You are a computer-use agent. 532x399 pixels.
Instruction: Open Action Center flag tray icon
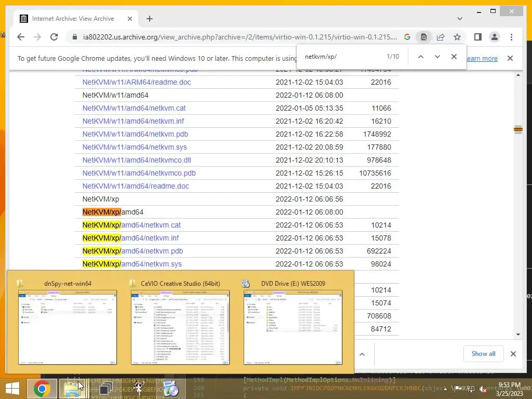458,389
